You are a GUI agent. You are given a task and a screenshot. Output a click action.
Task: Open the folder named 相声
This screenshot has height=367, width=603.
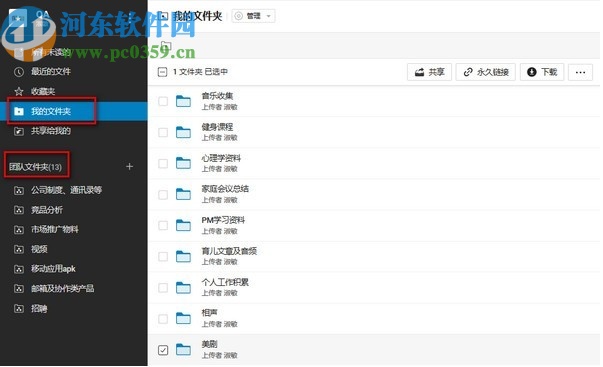click(210, 313)
